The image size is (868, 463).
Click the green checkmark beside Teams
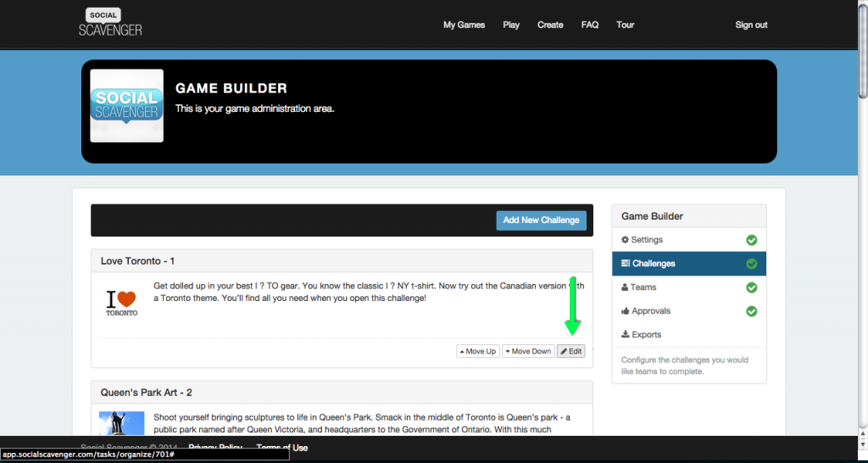(751, 288)
